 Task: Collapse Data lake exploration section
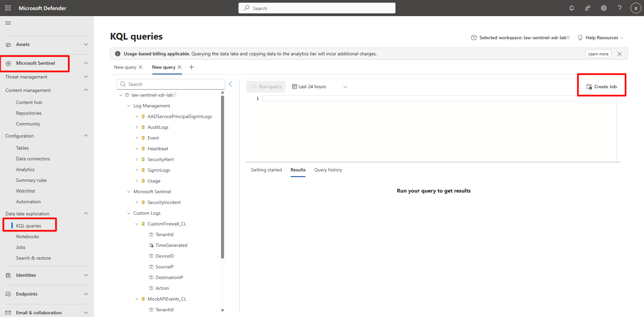pyautogui.click(x=86, y=213)
